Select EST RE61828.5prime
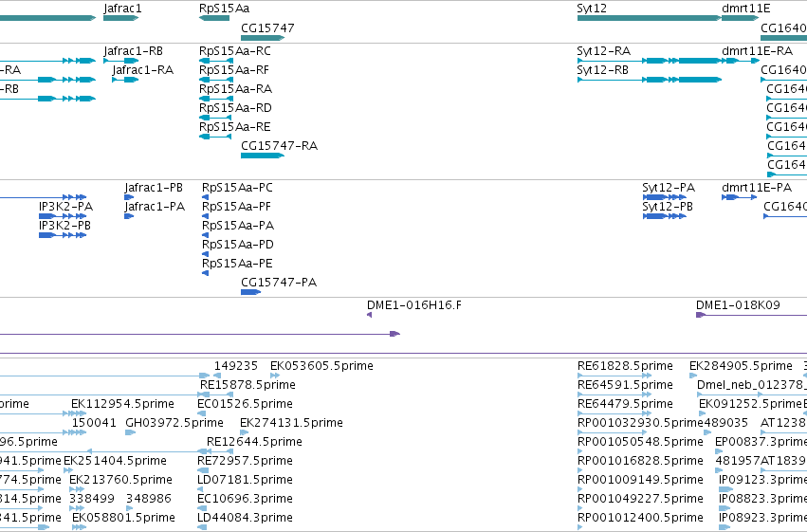Screen dimensions: 807x532 (x=625, y=366)
